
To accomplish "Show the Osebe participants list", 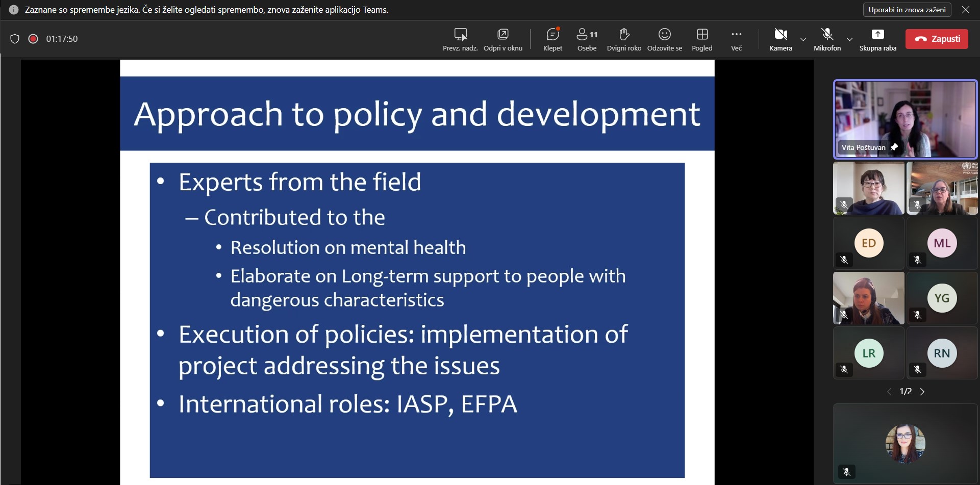I will [587, 39].
